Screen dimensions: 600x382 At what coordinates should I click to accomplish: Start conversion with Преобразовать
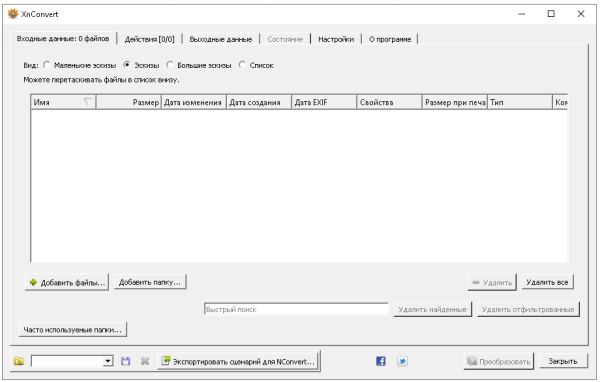coord(499,361)
